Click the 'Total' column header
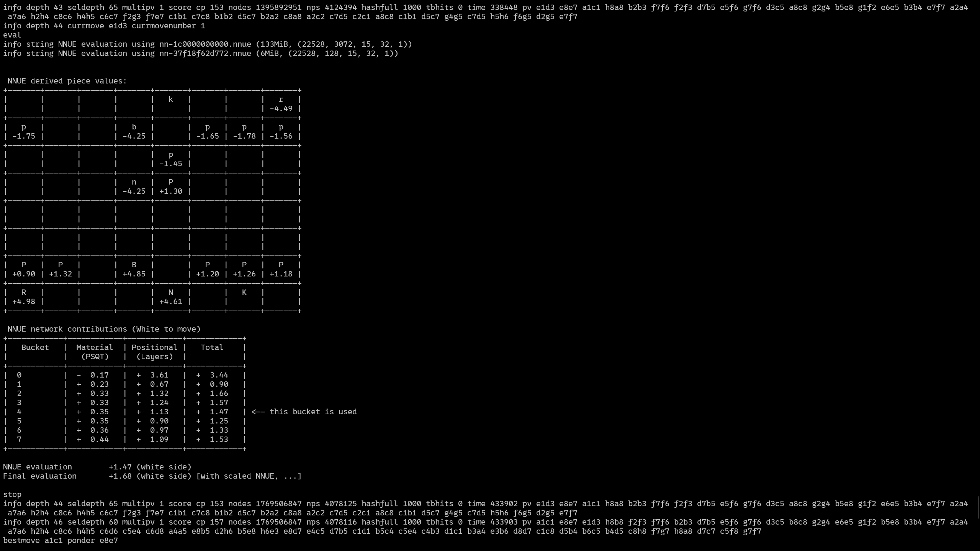The height and width of the screenshot is (551, 980). [212, 347]
